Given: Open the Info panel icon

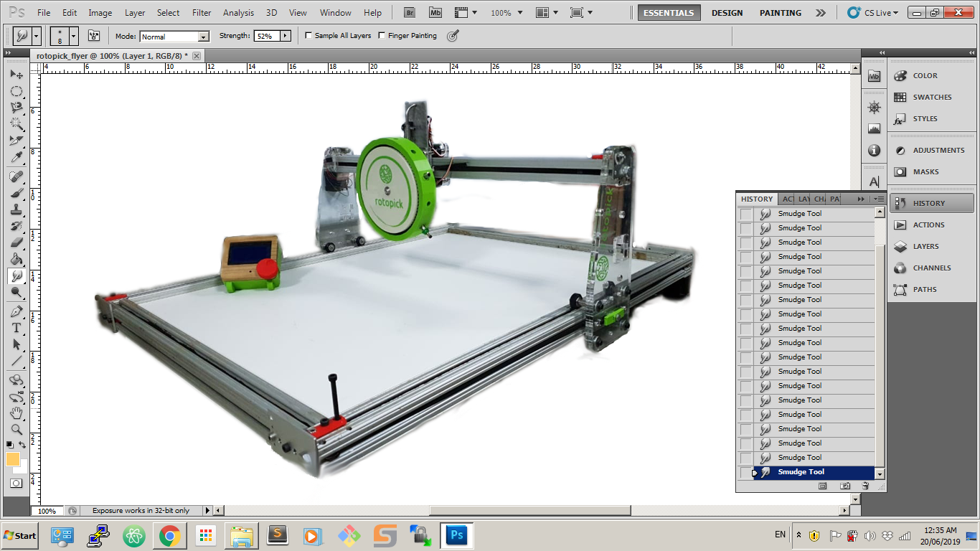Looking at the screenshot, I should coord(874,151).
